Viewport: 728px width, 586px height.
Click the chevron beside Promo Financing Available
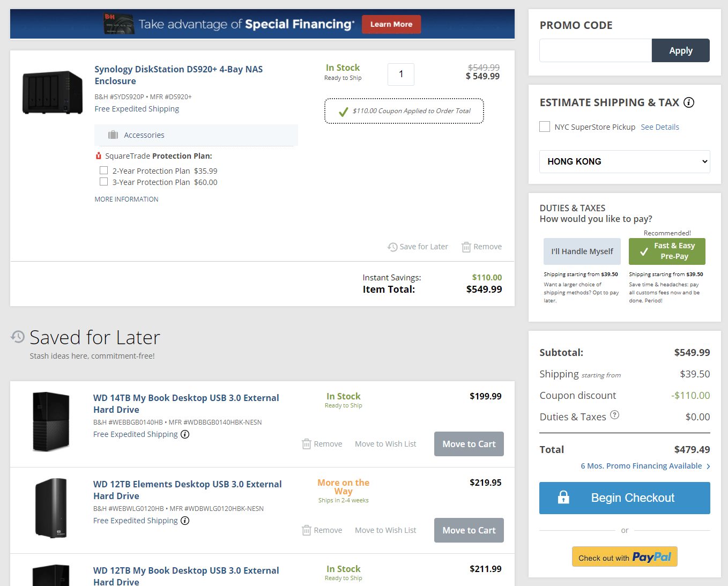[708, 466]
